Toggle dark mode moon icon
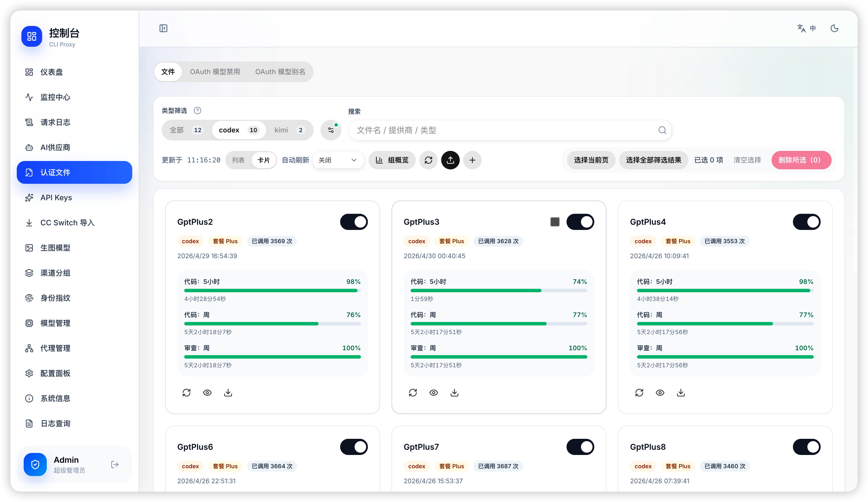 click(x=834, y=28)
